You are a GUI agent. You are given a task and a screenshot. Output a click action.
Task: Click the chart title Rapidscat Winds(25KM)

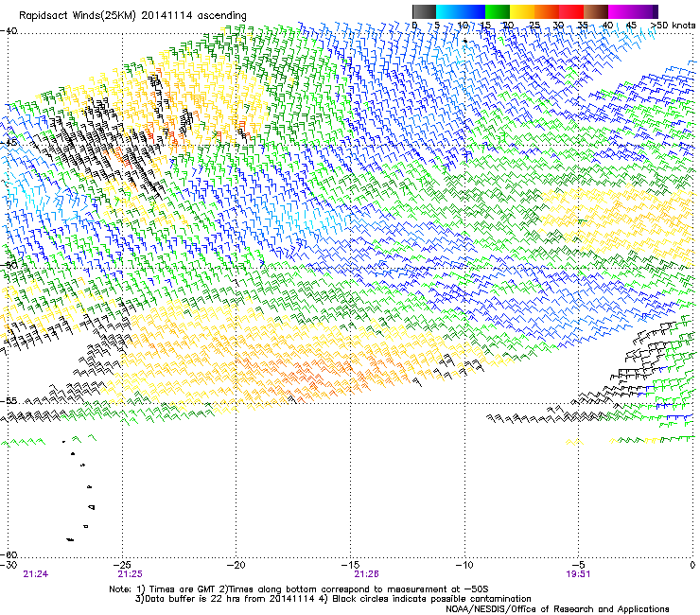tap(78, 16)
